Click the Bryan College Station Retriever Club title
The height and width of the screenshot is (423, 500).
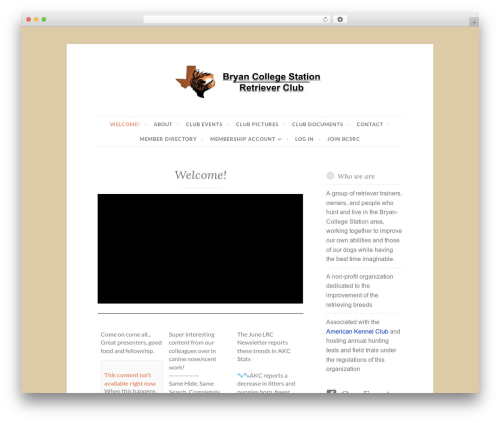pos(271,82)
